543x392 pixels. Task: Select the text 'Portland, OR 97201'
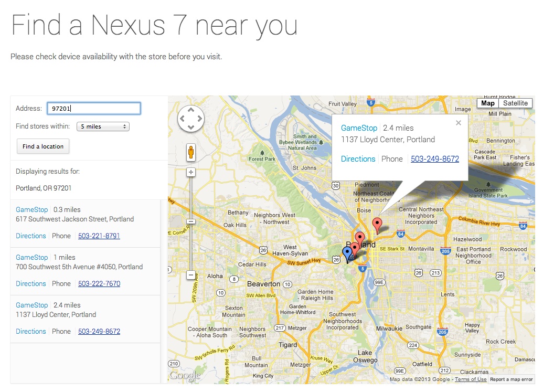[44, 188]
